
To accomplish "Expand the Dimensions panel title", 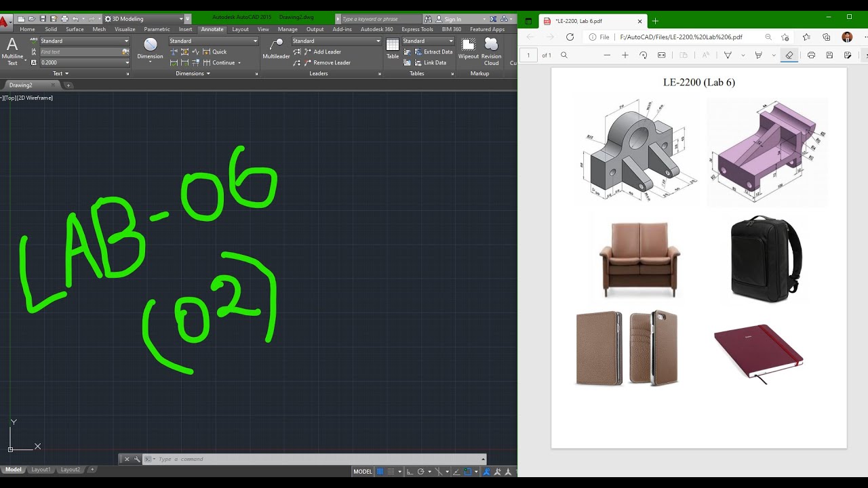I will (193, 73).
